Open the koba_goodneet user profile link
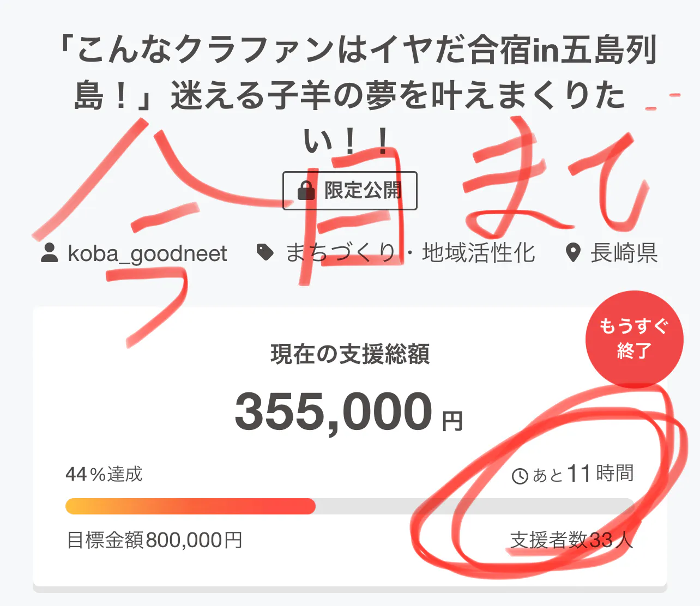 tap(147, 253)
